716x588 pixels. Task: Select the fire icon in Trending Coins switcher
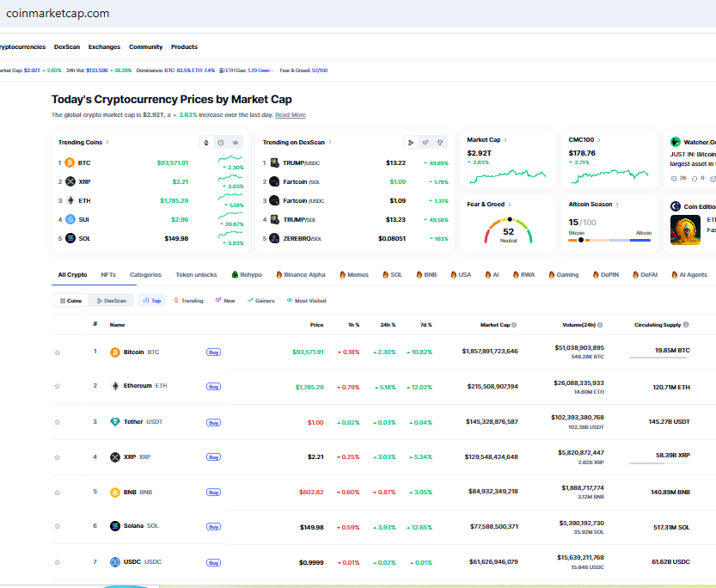point(206,143)
